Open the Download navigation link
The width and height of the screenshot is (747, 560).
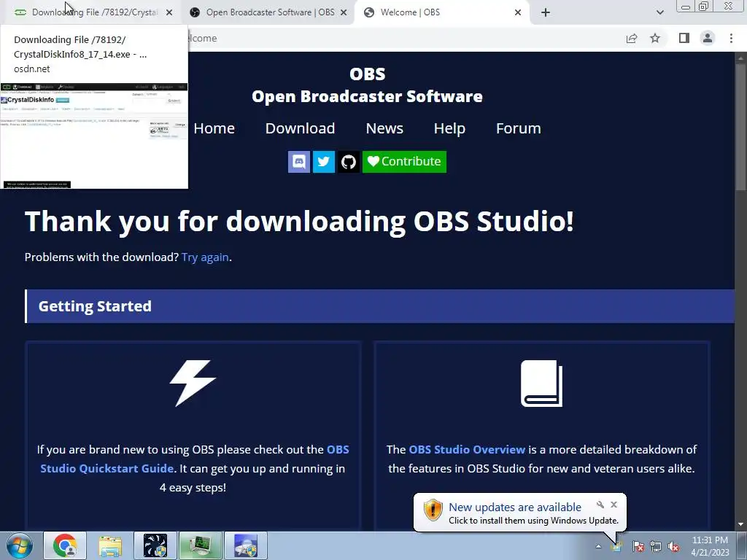pos(300,128)
